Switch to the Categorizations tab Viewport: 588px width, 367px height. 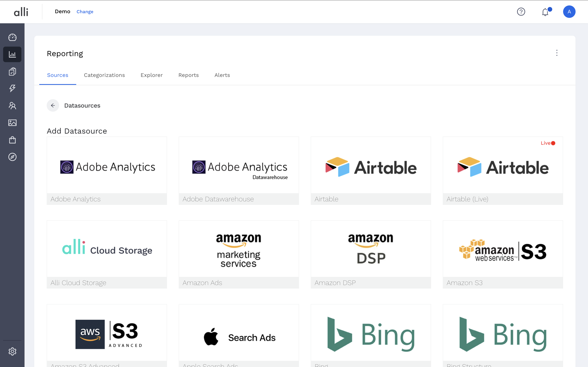click(x=104, y=75)
